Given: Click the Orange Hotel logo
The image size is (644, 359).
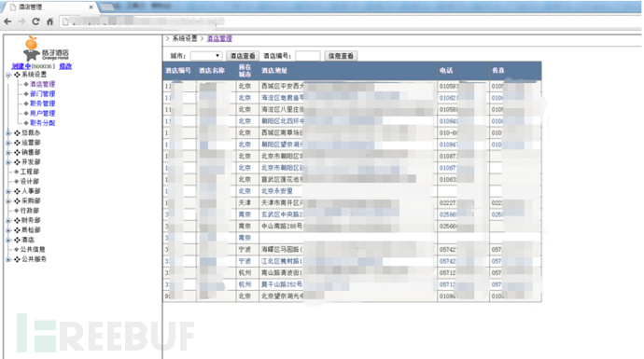Looking at the screenshot, I should pyautogui.click(x=45, y=48).
